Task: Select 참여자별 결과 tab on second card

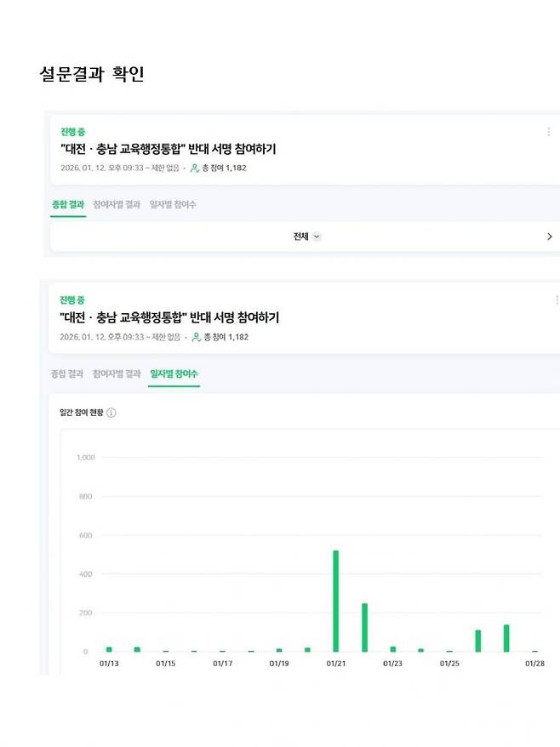Action: pyautogui.click(x=117, y=373)
